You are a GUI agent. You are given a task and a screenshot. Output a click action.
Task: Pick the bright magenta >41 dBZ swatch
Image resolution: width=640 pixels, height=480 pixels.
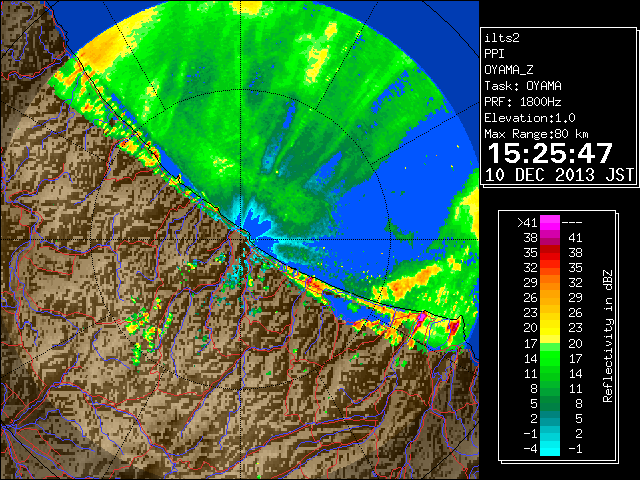[550, 222]
